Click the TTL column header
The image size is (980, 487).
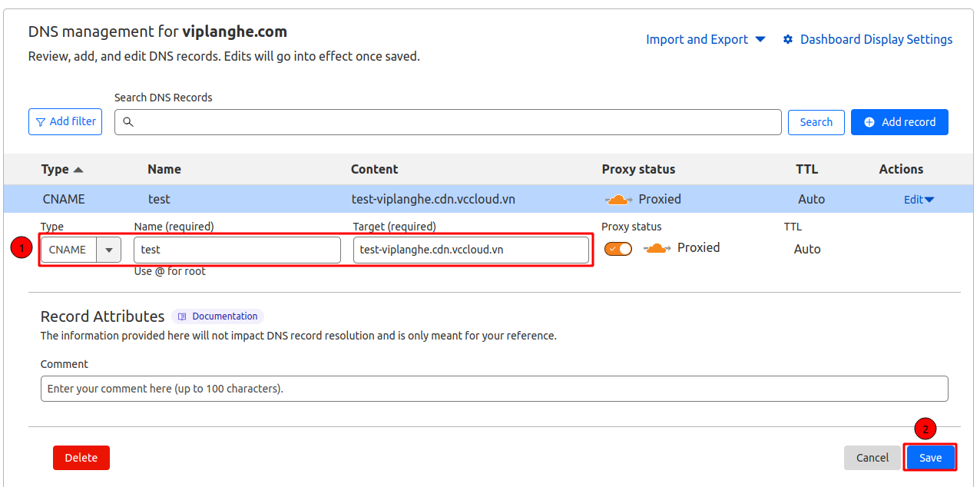pyautogui.click(x=806, y=169)
